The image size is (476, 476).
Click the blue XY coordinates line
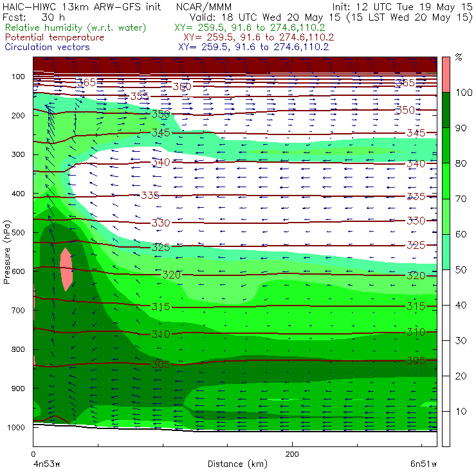[x=253, y=47]
